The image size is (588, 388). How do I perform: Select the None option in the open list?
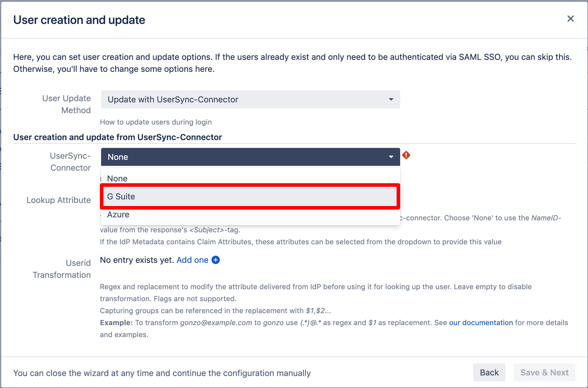pyautogui.click(x=117, y=178)
